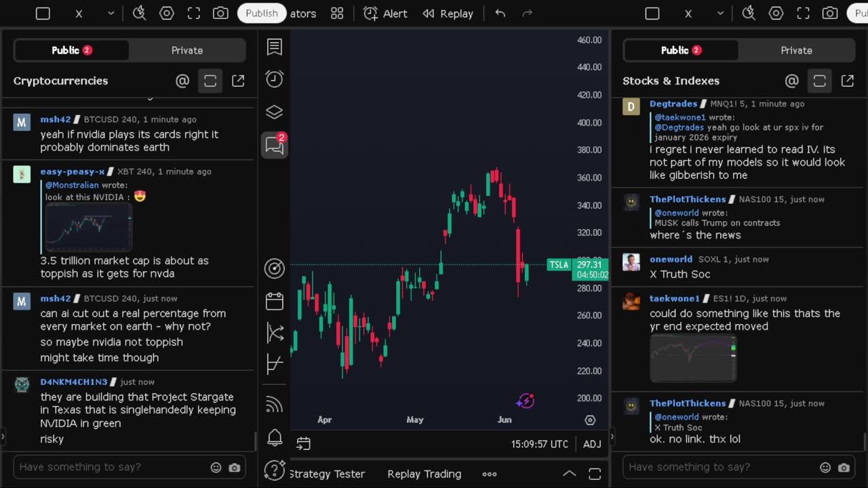
Task: Pop out the Stocks & Indexes chat window
Action: (848, 81)
